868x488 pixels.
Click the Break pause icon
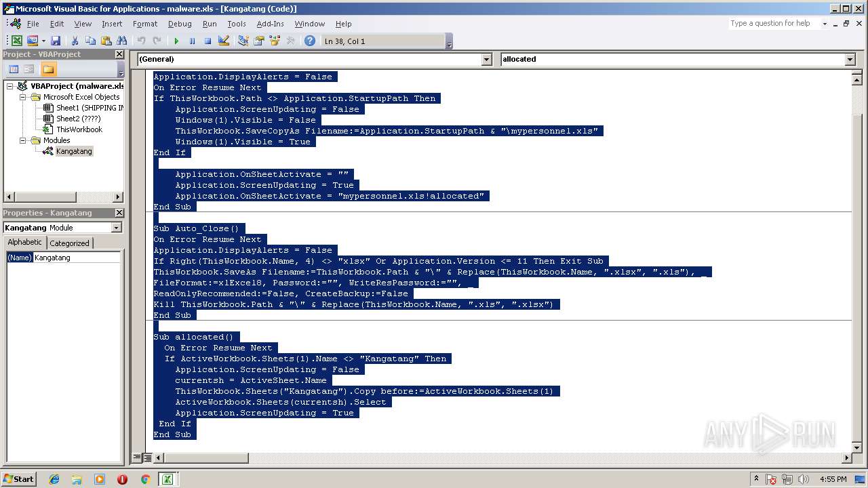pos(192,41)
